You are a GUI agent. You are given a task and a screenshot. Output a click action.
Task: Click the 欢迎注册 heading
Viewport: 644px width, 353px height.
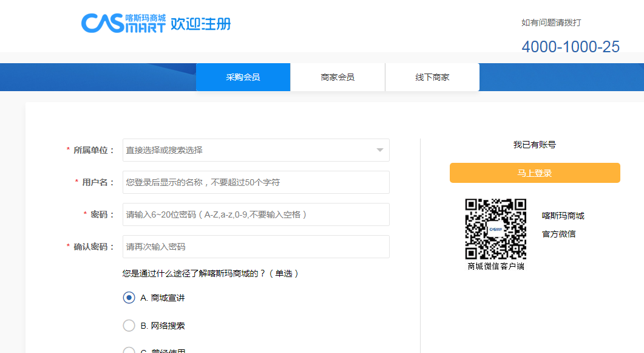pyautogui.click(x=200, y=24)
